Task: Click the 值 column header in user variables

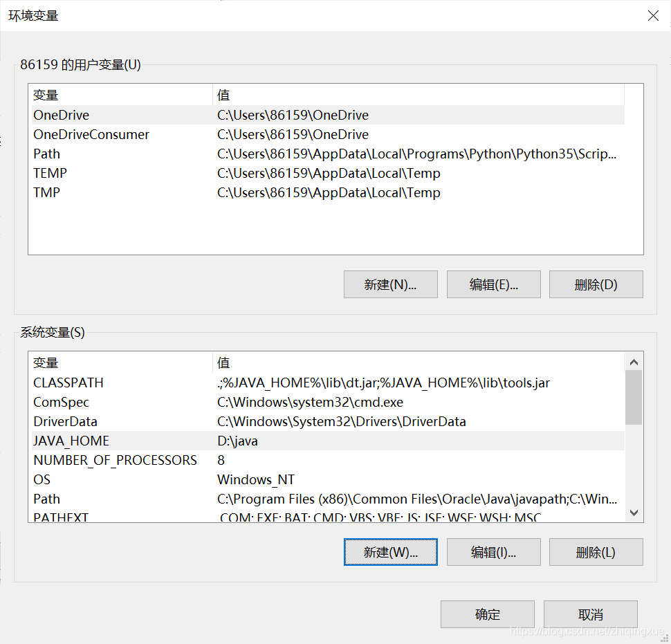Action: pos(419,95)
